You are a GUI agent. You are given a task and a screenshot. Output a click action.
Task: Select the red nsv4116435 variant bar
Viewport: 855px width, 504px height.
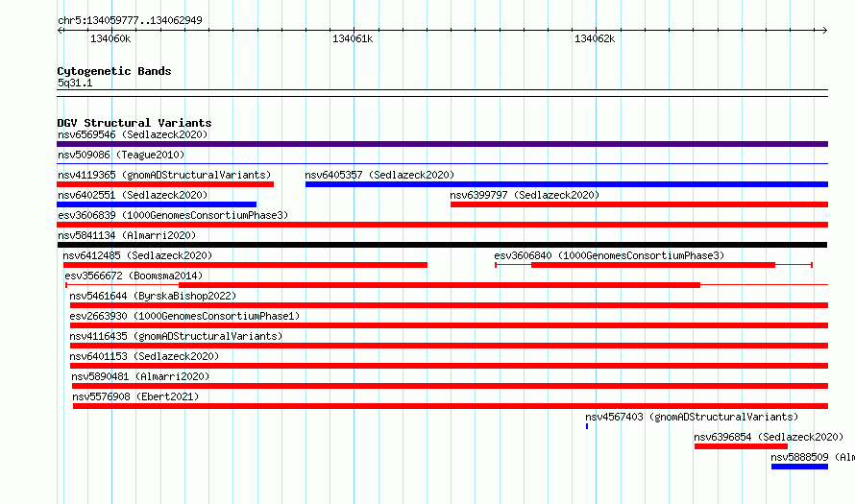[x=449, y=346]
